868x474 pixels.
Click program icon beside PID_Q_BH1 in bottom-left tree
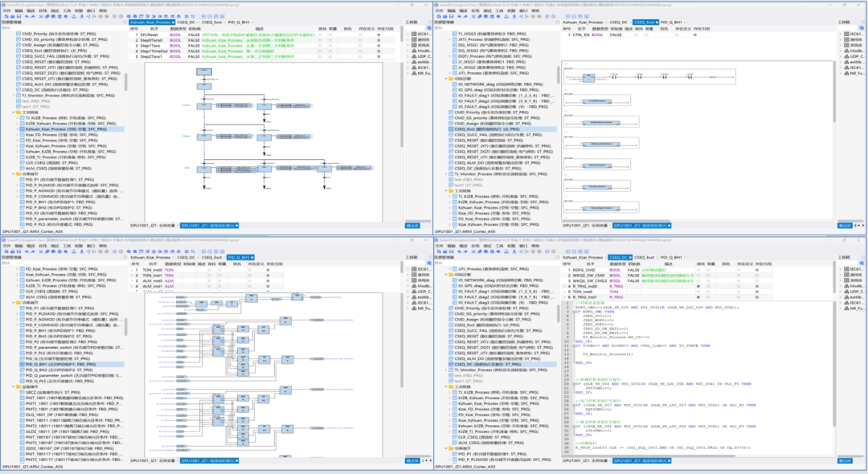click(22, 364)
